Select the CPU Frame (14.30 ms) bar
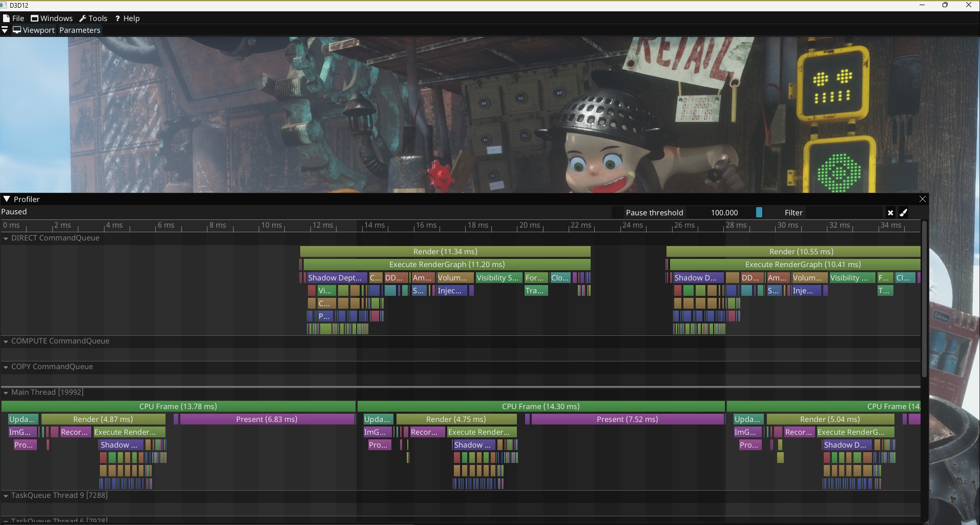Screen dimensions: 980x525 click(x=541, y=407)
